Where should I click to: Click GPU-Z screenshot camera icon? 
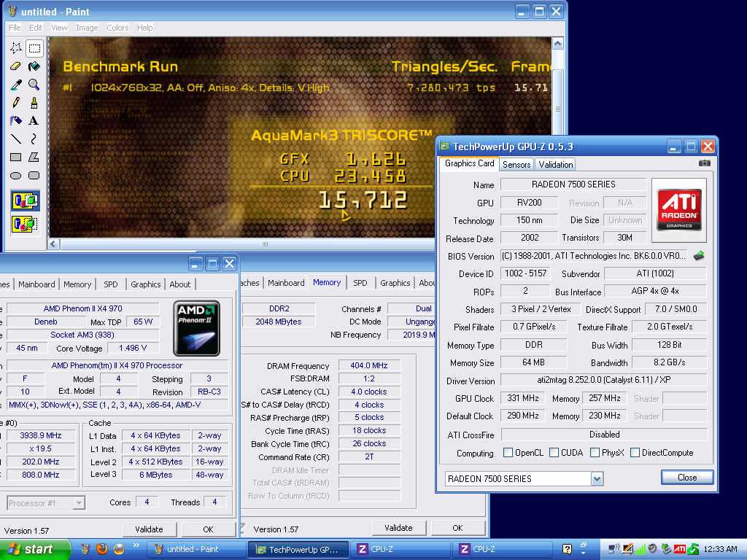(704, 163)
